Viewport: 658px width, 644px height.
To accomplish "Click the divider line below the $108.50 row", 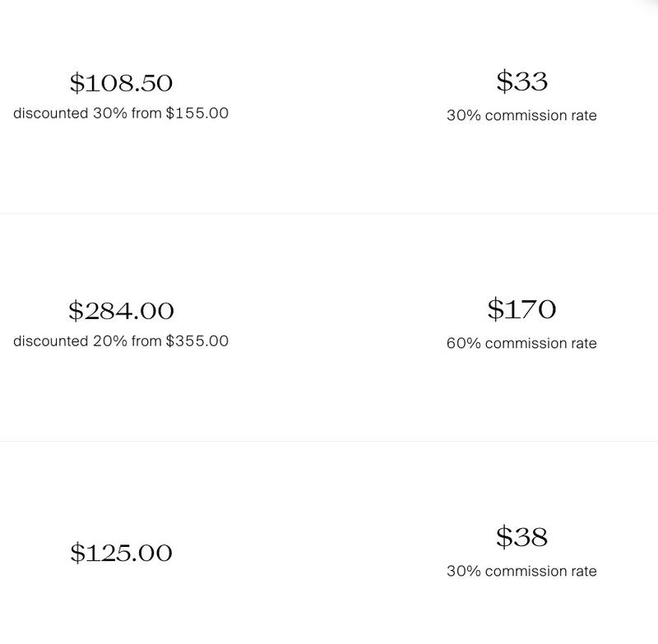I will click(x=329, y=213).
